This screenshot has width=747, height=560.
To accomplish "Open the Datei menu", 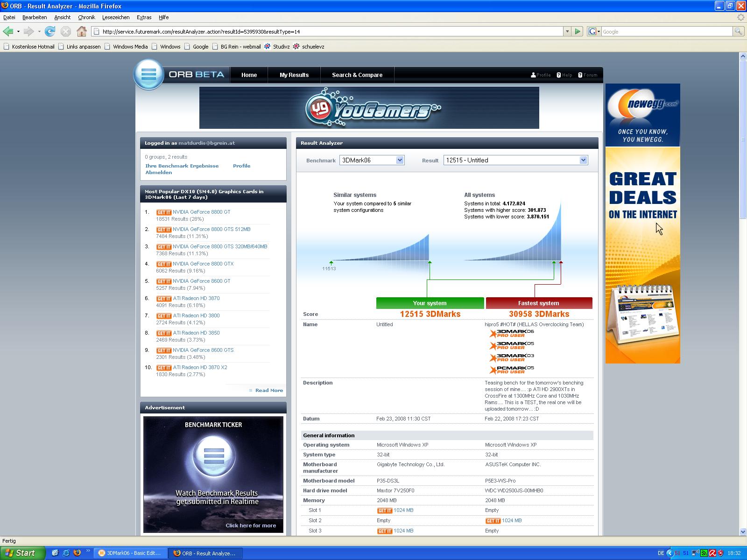I will [x=9, y=17].
